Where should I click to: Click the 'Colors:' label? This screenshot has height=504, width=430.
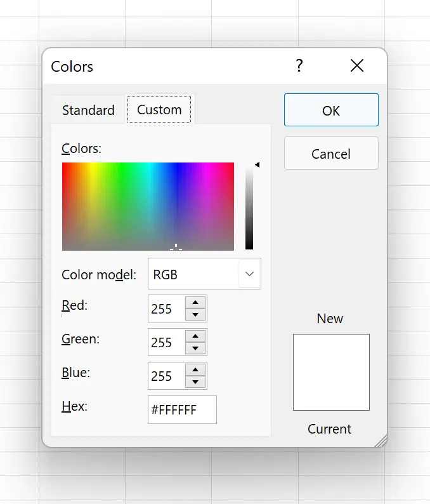81,149
